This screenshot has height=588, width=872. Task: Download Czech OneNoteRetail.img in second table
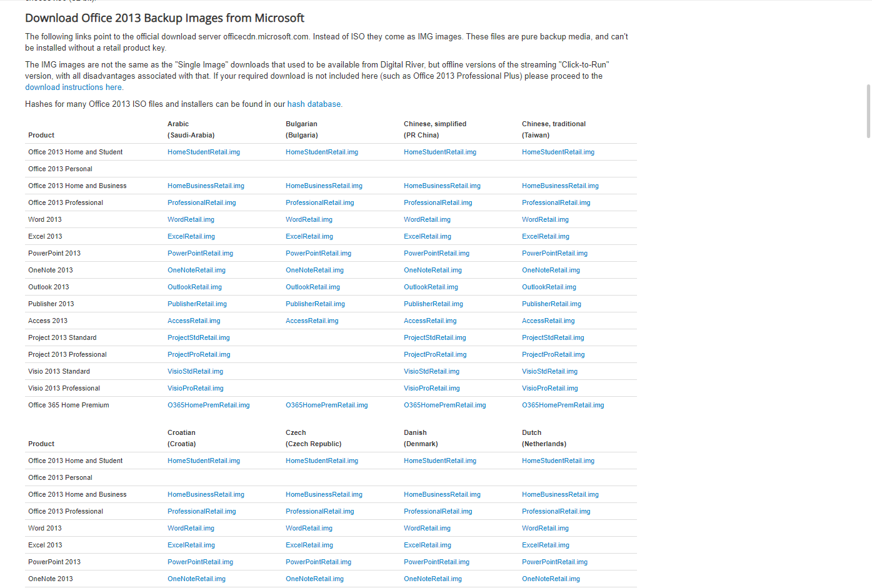314,579
